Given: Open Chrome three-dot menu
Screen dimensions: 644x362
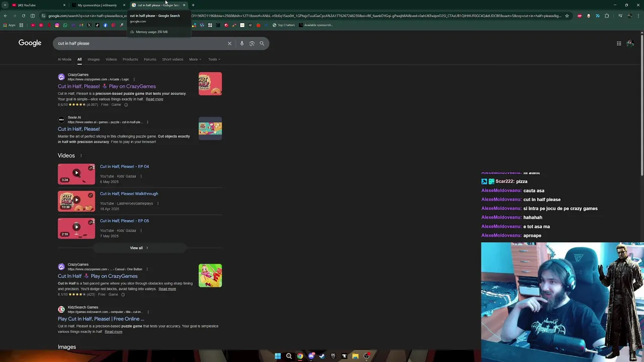Looking at the screenshot, I should (x=638, y=16).
